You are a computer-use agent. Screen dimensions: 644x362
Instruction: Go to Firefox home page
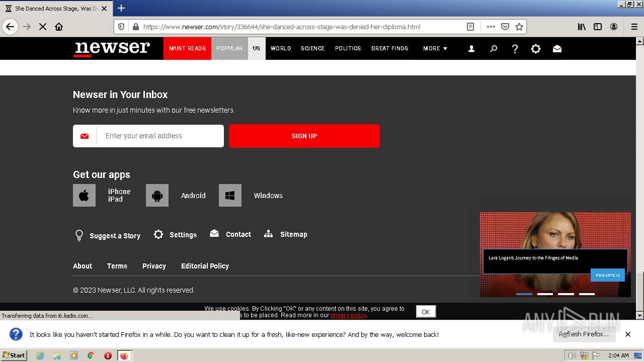click(59, 27)
